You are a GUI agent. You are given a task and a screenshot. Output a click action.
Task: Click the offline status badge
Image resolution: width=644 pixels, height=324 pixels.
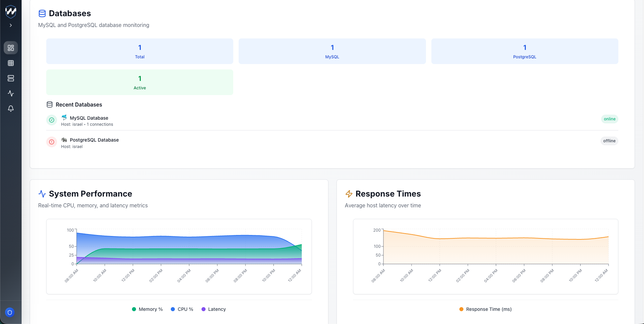pos(609,141)
